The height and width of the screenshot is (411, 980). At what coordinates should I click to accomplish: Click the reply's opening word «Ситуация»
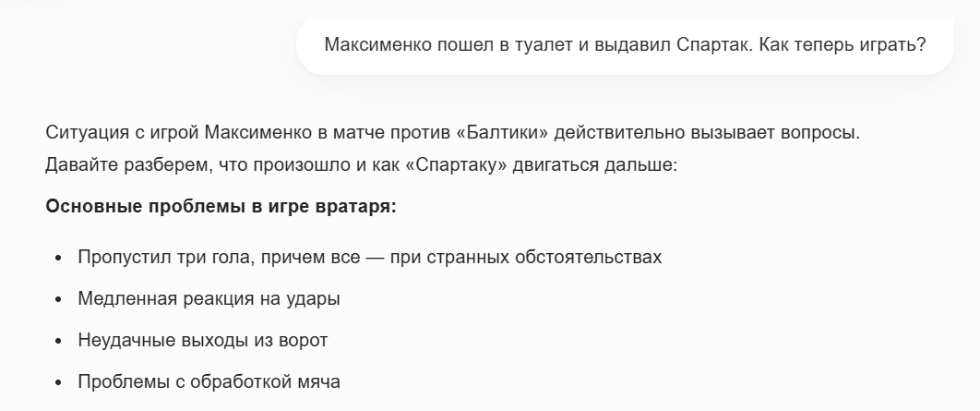pyautogui.click(x=86, y=132)
